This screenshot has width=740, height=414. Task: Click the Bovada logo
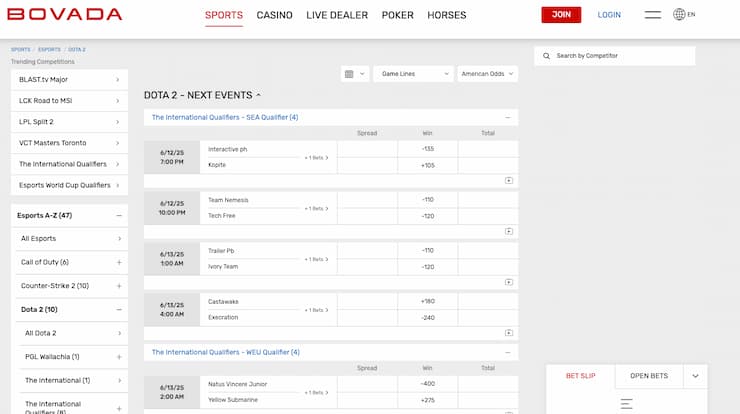pyautogui.click(x=65, y=14)
